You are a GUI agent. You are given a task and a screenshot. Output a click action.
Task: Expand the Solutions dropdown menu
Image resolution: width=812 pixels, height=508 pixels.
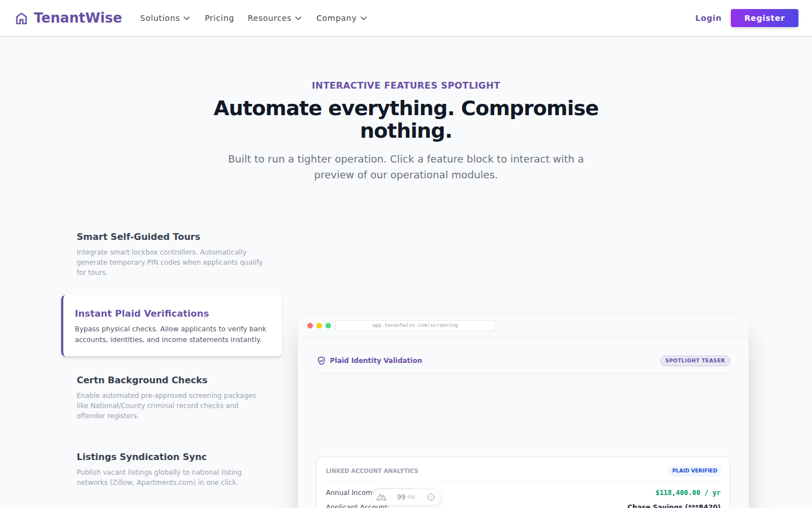pos(165,18)
